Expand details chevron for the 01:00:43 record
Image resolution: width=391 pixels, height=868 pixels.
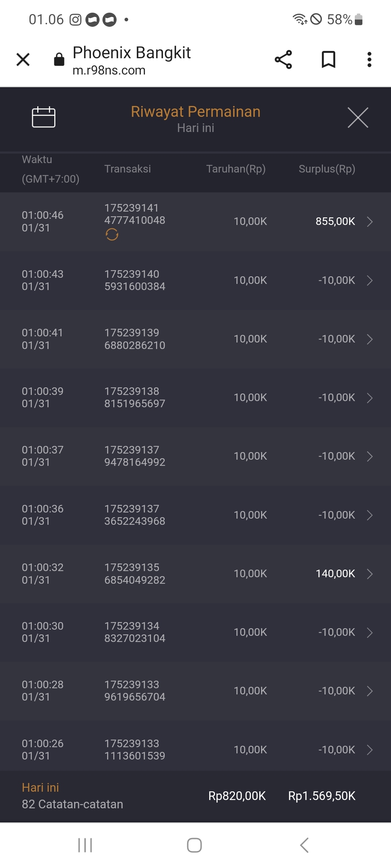(x=370, y=280)
